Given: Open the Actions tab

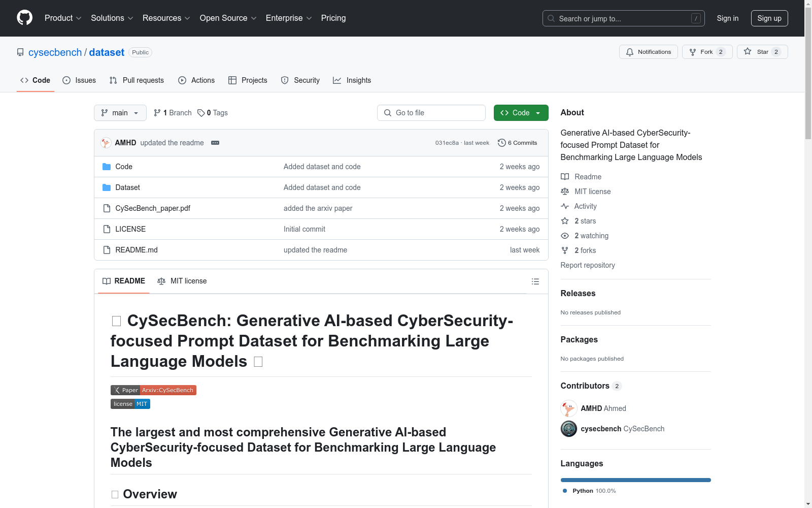Looking at the screenshot, I should pos(196,80).
